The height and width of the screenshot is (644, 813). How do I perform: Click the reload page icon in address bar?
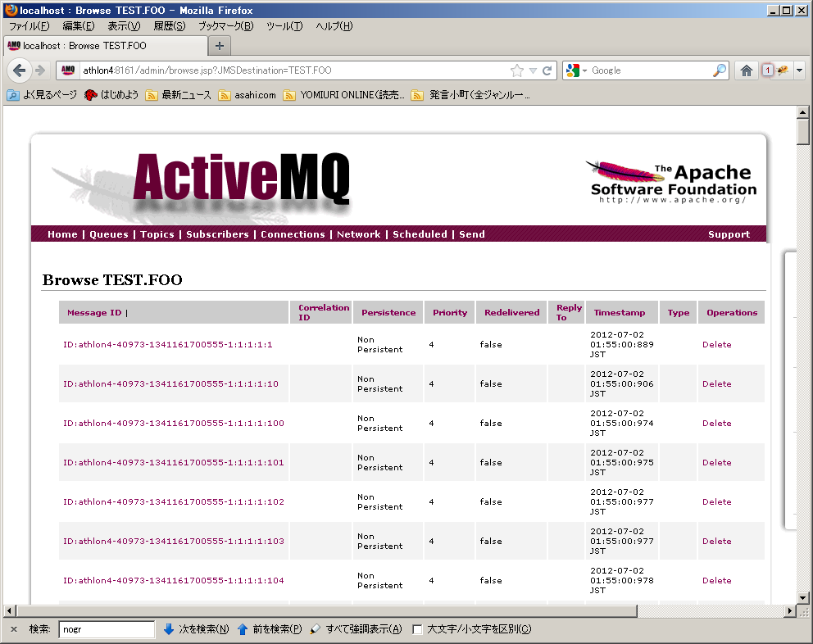(x=547, y=70)
